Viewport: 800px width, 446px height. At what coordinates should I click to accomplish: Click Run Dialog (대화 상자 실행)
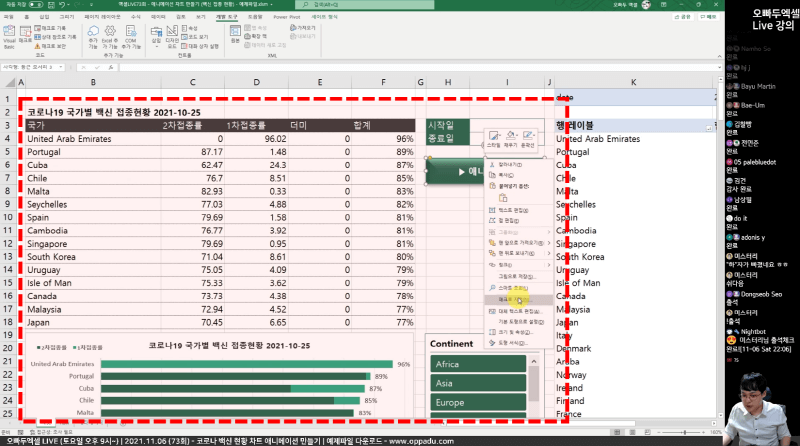(x=200, y=46)
